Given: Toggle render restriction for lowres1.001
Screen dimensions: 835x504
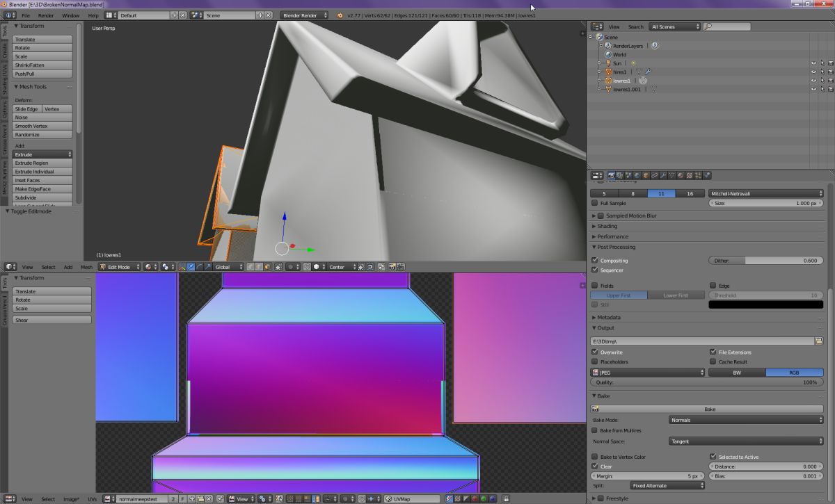Looking at the screenshot, I should tap(830, 89).
